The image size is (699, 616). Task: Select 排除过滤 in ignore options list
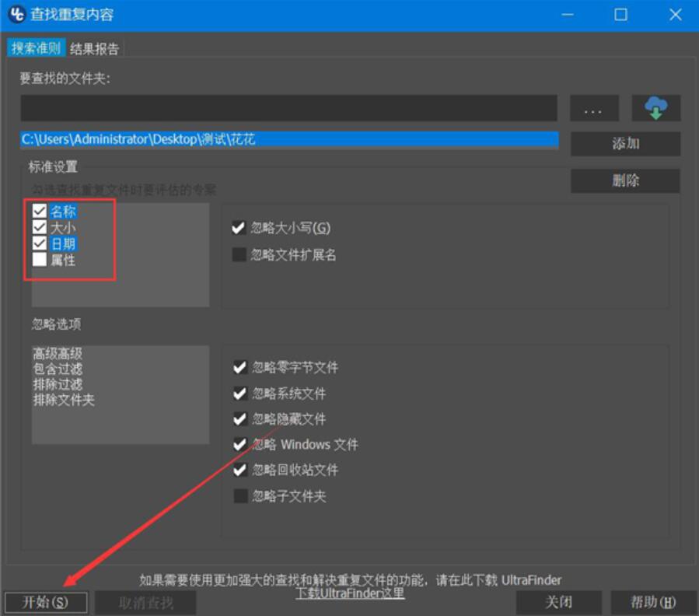(x=58, y=384)
